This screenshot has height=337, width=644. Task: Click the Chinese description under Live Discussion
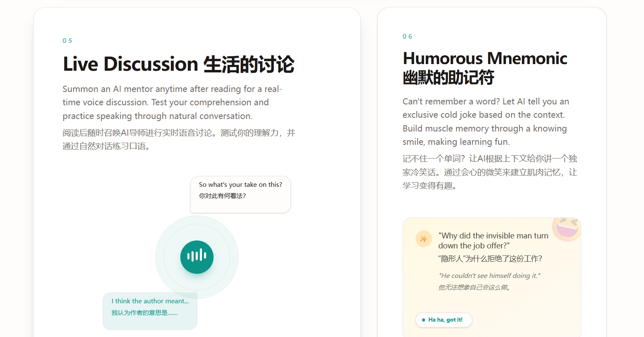coord(179,139)
